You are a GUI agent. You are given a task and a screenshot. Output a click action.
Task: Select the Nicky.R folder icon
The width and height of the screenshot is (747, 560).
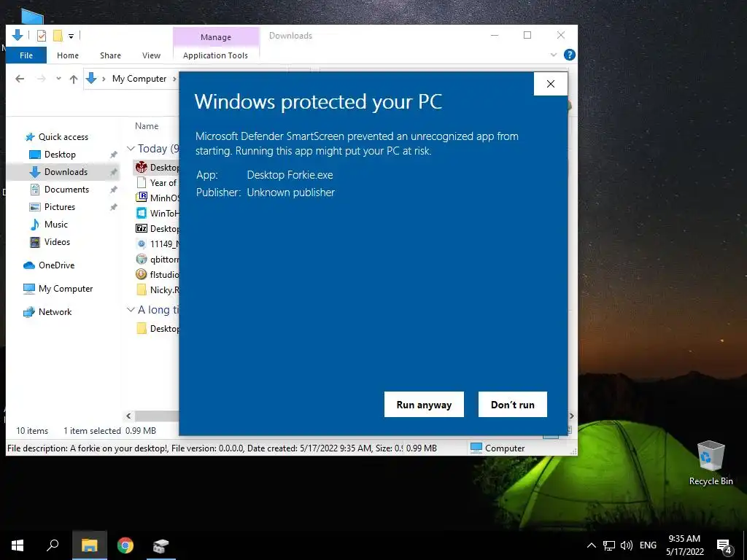pyautogui.click(x=142, y=289)
